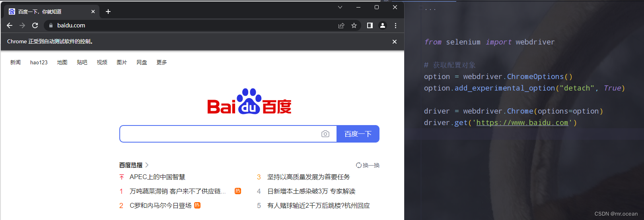Viewport: 644px width, 220px height.
Task: Open the hao123 link
Action: pyautogui.click(x=39, y=62)
